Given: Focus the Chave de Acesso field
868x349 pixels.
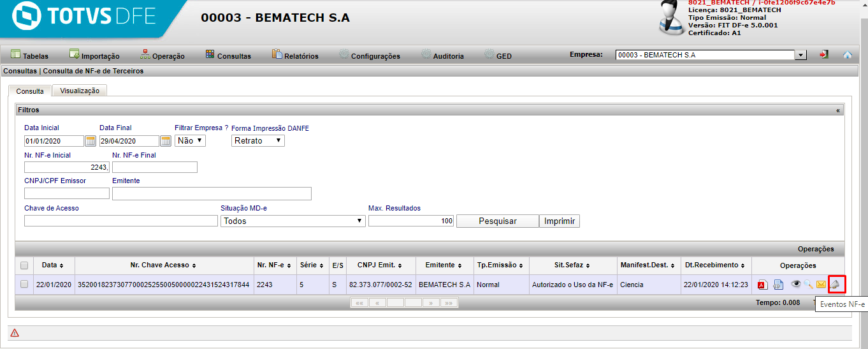Looking at the screenshot, I should [121, 221].
